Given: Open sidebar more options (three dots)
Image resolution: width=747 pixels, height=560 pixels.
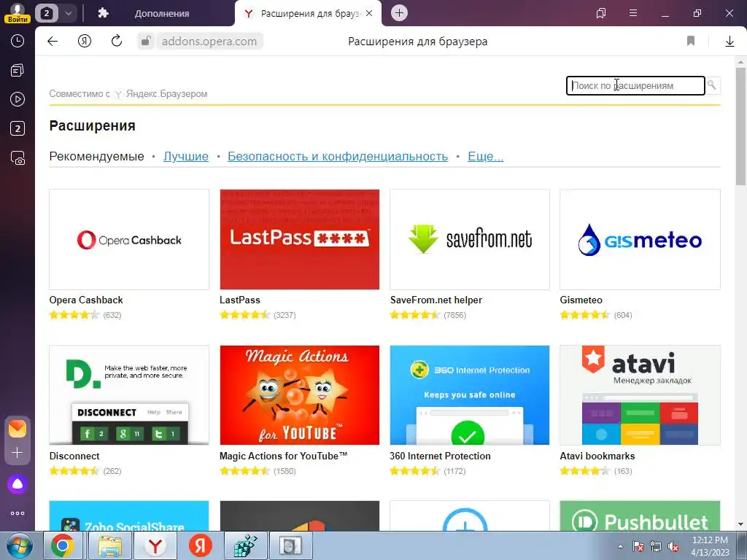Looking at the screenshot, I should coord(18,513).
